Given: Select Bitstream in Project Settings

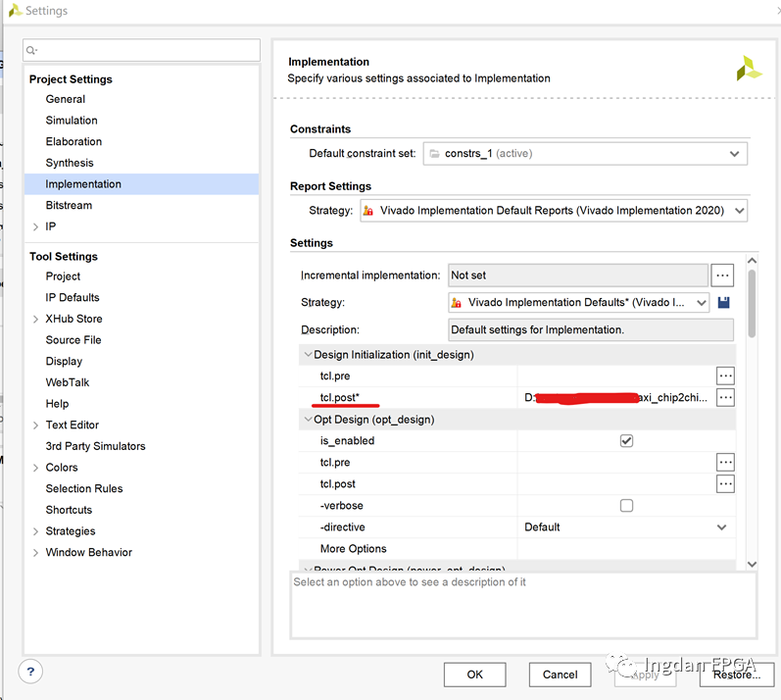Looking at the screenshot, I should tap(69, 205).
